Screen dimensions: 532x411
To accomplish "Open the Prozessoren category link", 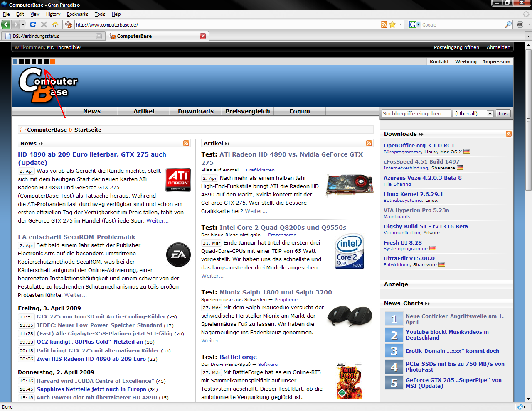I will tap(282, 235).
